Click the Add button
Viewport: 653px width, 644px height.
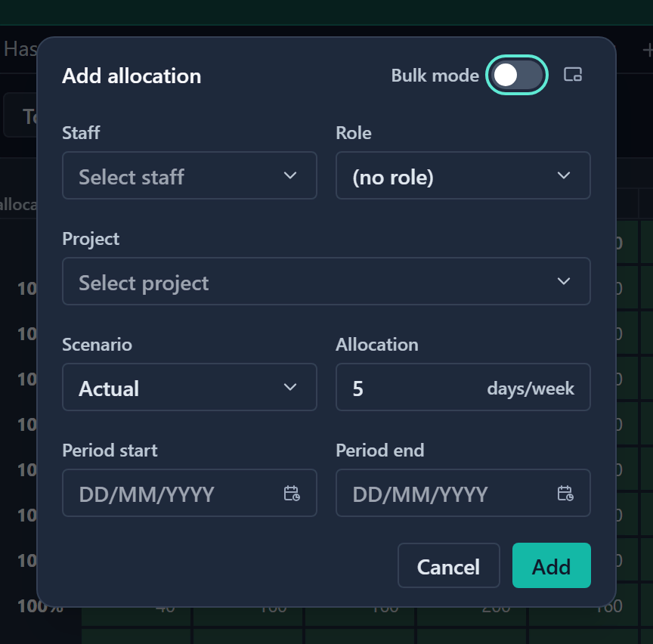(552, 565)
